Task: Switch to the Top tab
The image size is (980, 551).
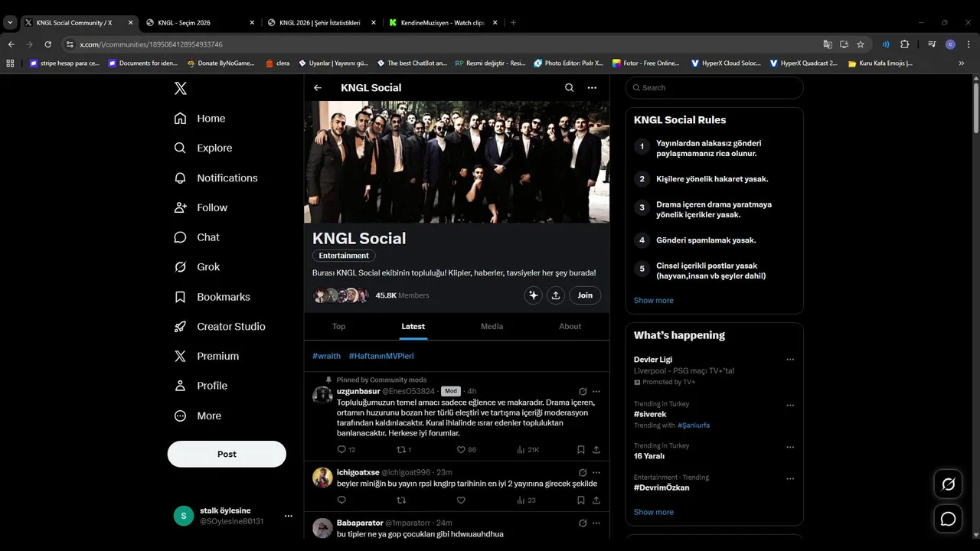Action: [x=338, y=327]
